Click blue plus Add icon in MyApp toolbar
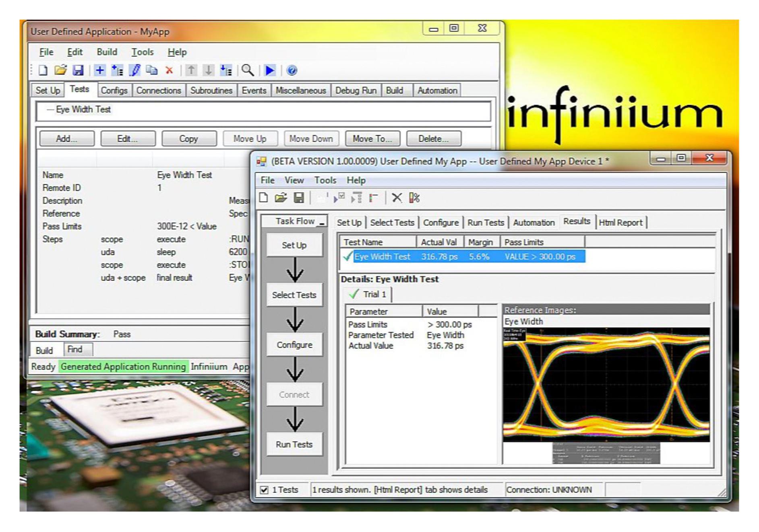The image size is (759, 532). pyautogui.click(x=99, y=70)
